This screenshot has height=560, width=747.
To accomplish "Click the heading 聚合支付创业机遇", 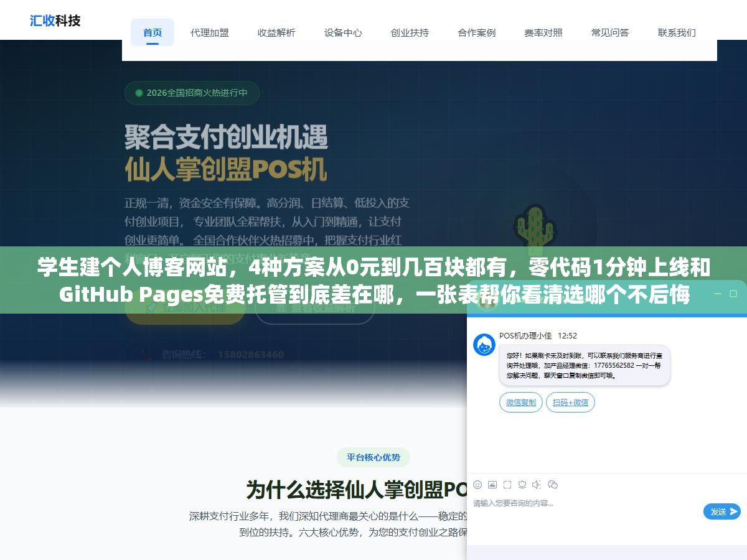I will pyautogui.click(x=226, y=137).
